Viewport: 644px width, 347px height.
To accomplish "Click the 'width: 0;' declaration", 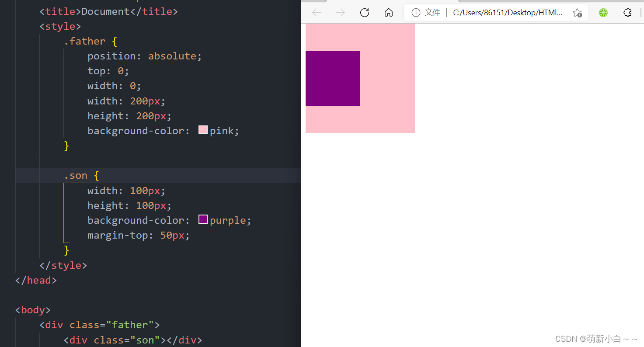I will coord(115,86).
